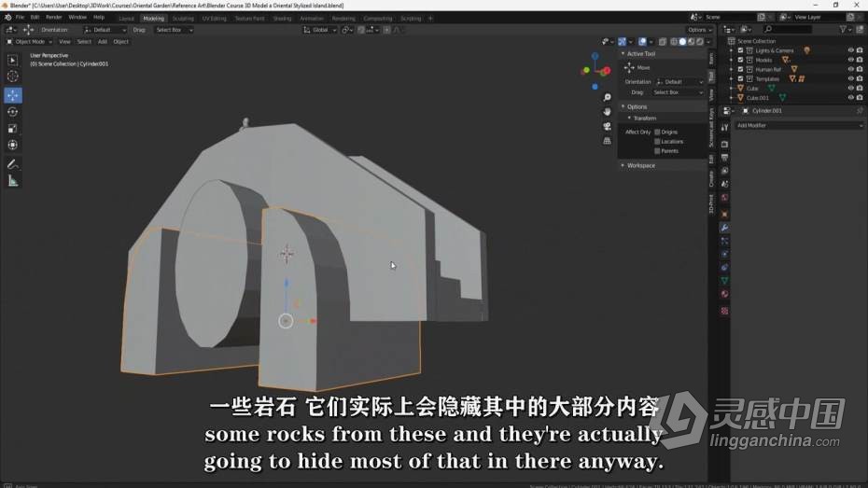Switch to the Sculpting workspace tab

click(183, 19)
